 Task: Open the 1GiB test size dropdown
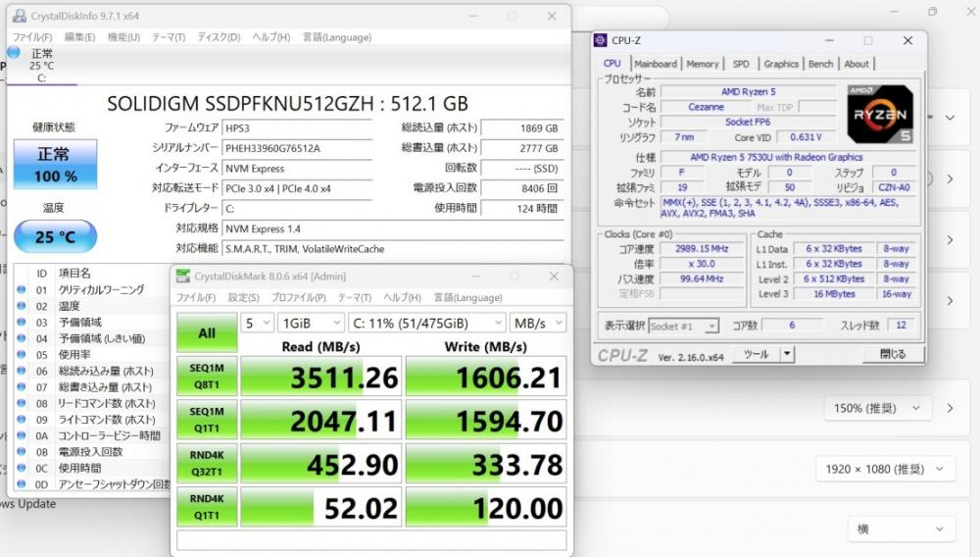tap(311, 323)
